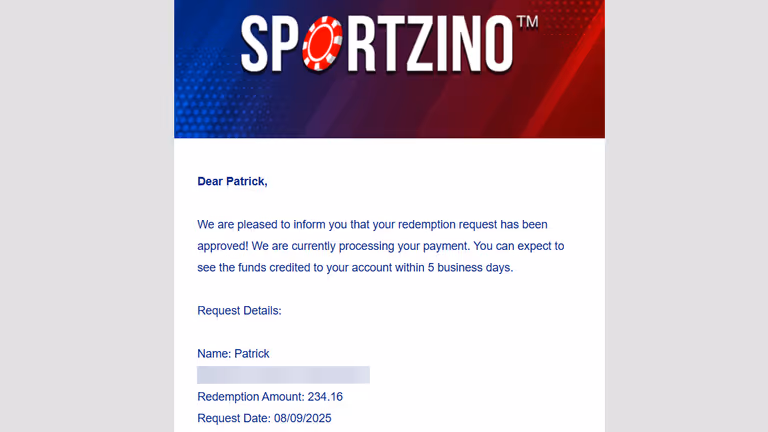This screenshot has height=432, width=768.
Task: Click the "Name: Patrick" line
Action: pos(233,354)
